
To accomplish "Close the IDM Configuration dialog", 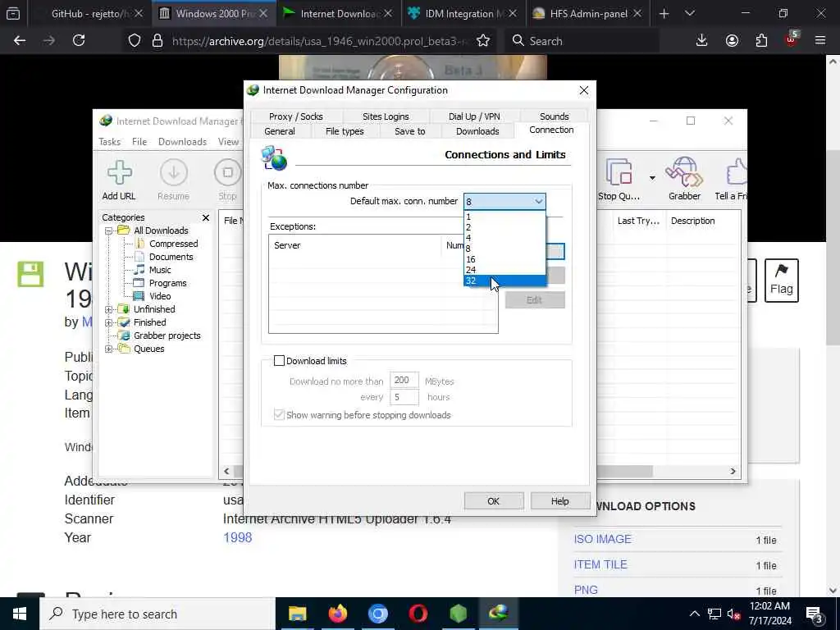I will click(584, 90).
